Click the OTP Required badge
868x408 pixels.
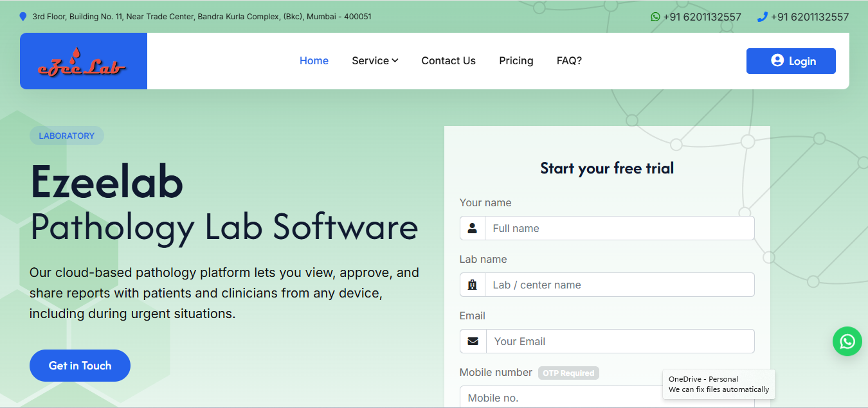[568, 373]
